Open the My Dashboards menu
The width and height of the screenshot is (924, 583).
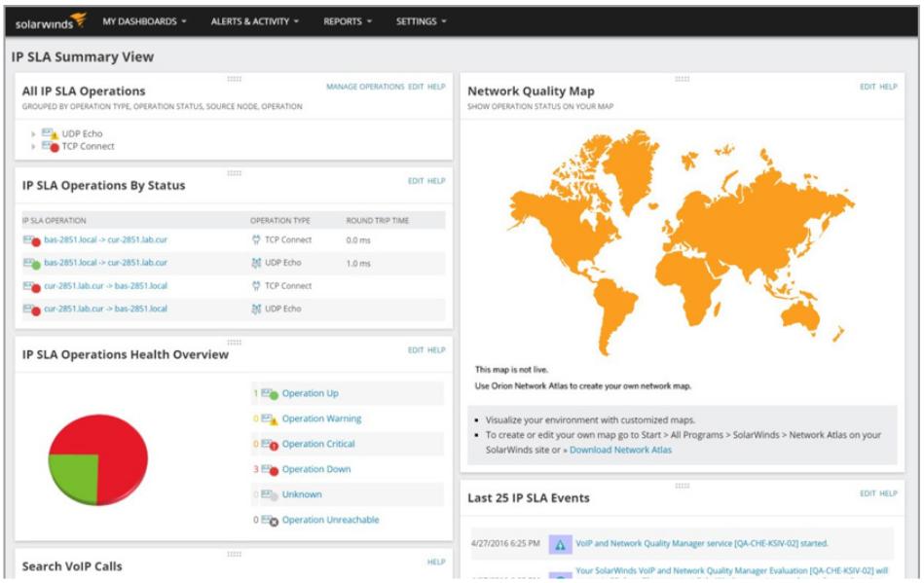pyautogui.click(x=144, y=21)
